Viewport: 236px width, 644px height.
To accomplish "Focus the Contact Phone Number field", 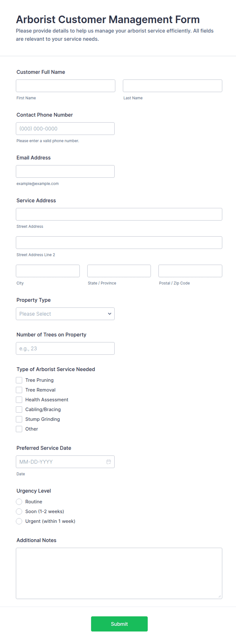I will click(65, 128).
